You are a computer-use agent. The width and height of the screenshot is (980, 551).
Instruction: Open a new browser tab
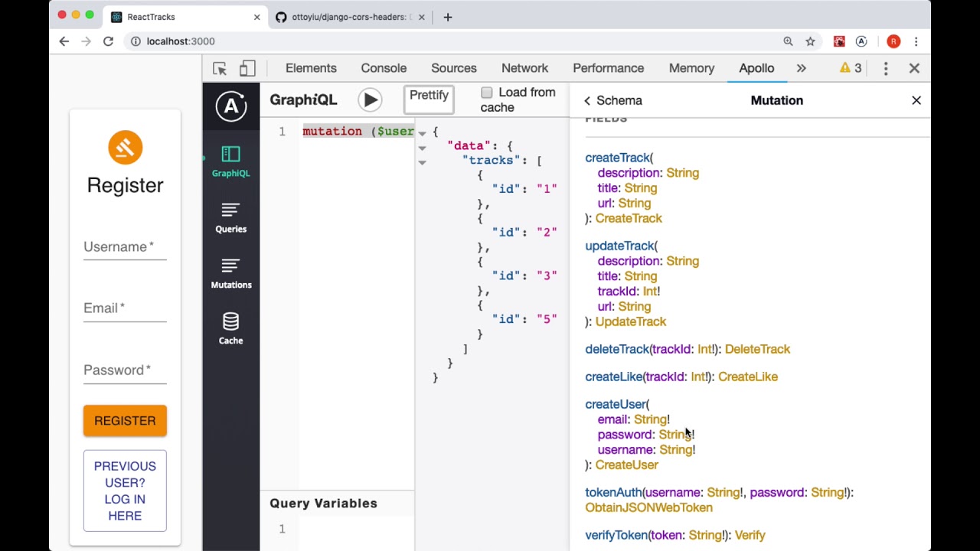point(448,17)
